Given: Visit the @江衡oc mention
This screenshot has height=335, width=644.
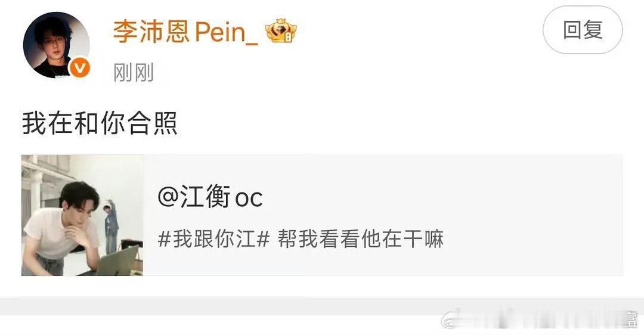Looking at the screenshot, I should click(210, 197).
